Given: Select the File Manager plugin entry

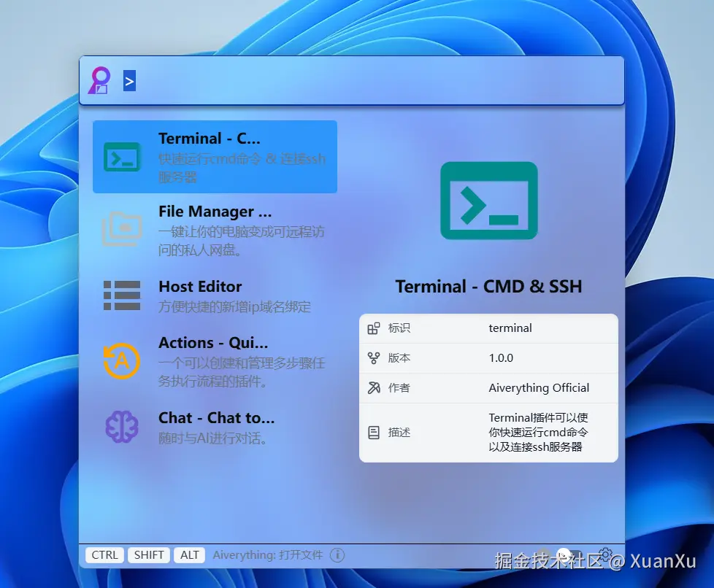Looking at the screenshot, I should coord(215,230).
